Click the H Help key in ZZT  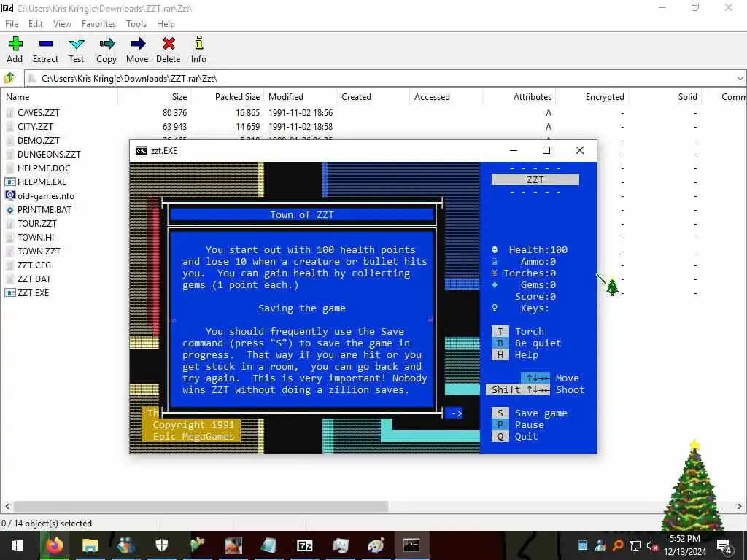[500, 355]
